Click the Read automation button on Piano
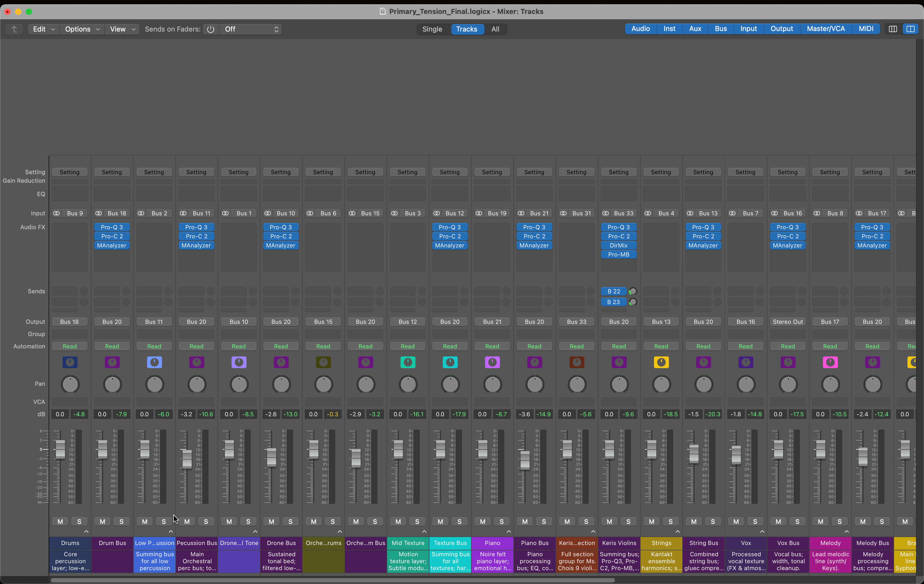Image resolution: width=924 pixels, height=584 pixels. (x=491, y=346)
